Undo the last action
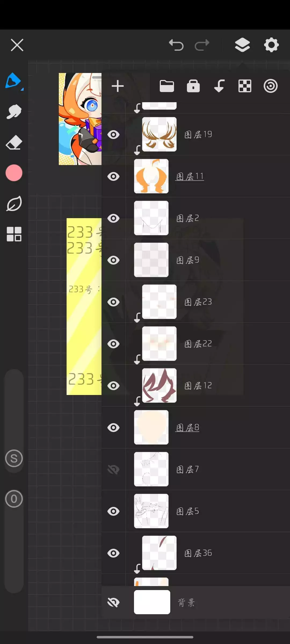The image size is (290, 644). click(x=176, y=45)
